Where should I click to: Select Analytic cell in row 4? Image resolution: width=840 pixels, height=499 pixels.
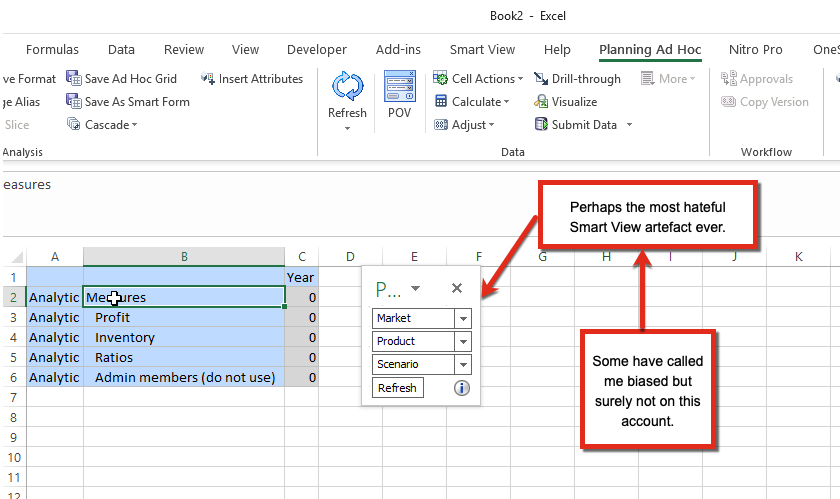coord(55,338)
